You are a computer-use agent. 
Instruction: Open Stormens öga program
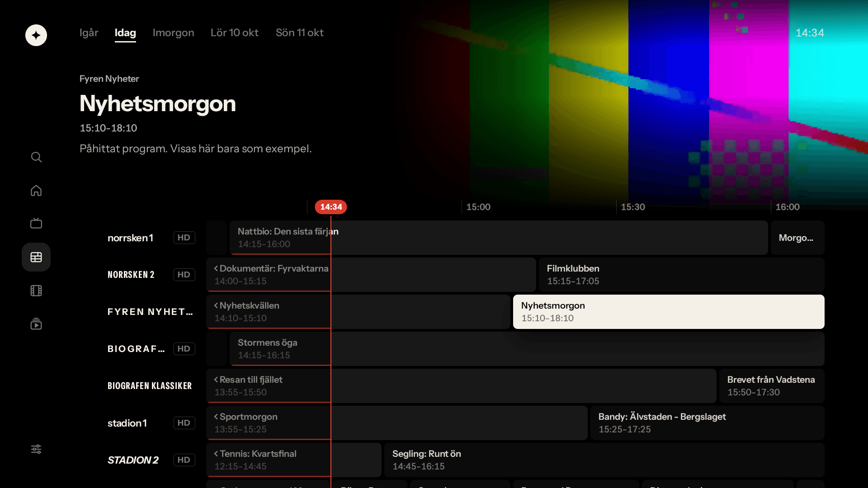coord(527,349)
